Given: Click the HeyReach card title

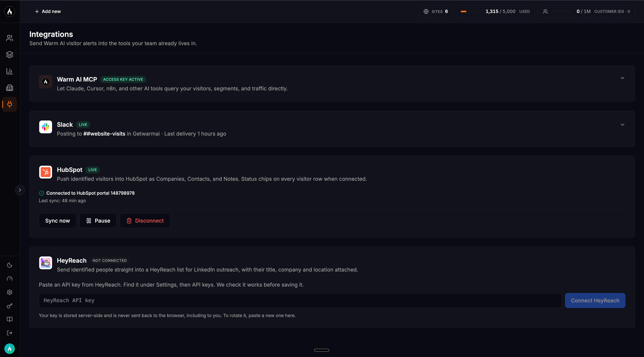Looking at the screenshot, I should [x=72, y=260].
